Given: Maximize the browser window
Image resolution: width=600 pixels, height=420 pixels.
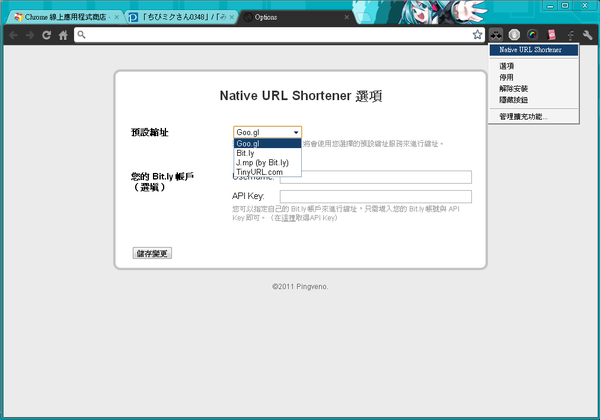Looking at the screenshot, I should [x=565, y=6].
